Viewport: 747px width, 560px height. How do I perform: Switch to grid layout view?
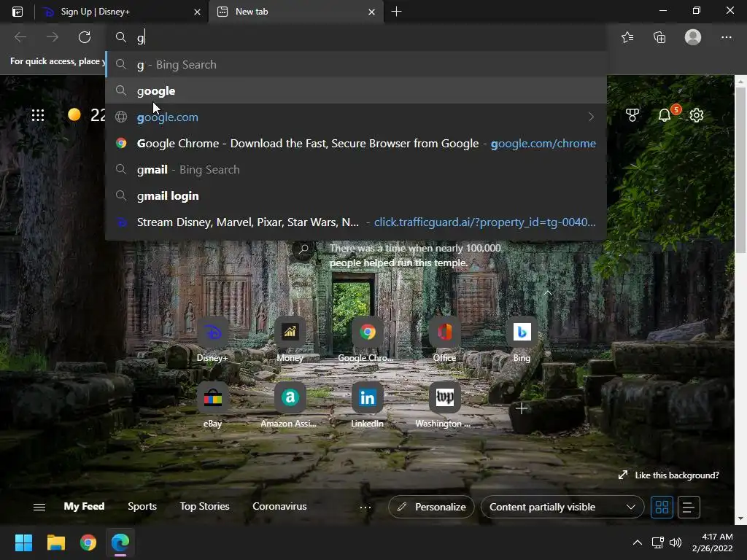tap(662, 507)
